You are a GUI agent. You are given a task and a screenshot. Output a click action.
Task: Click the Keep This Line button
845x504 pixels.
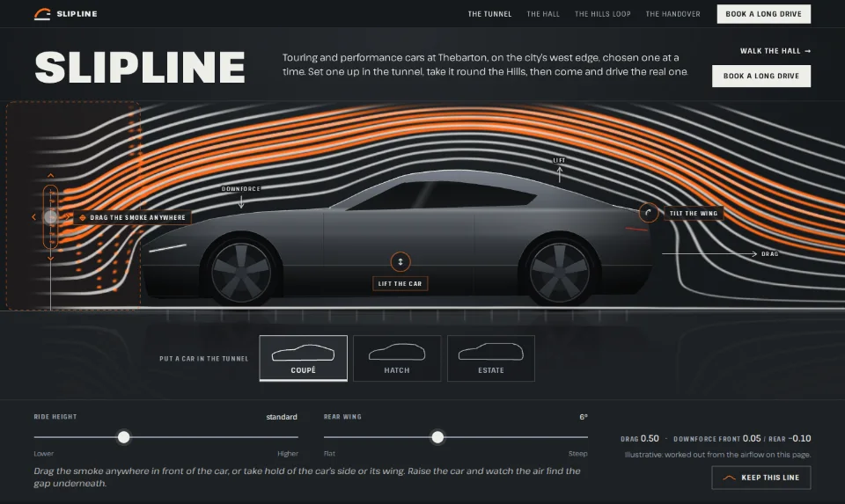[x=760, y=478]
